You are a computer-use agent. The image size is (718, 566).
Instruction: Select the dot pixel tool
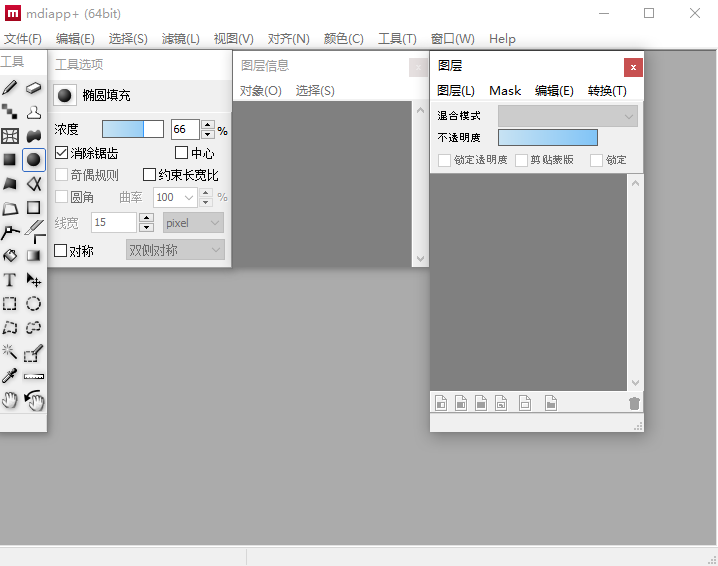[10, 111]
